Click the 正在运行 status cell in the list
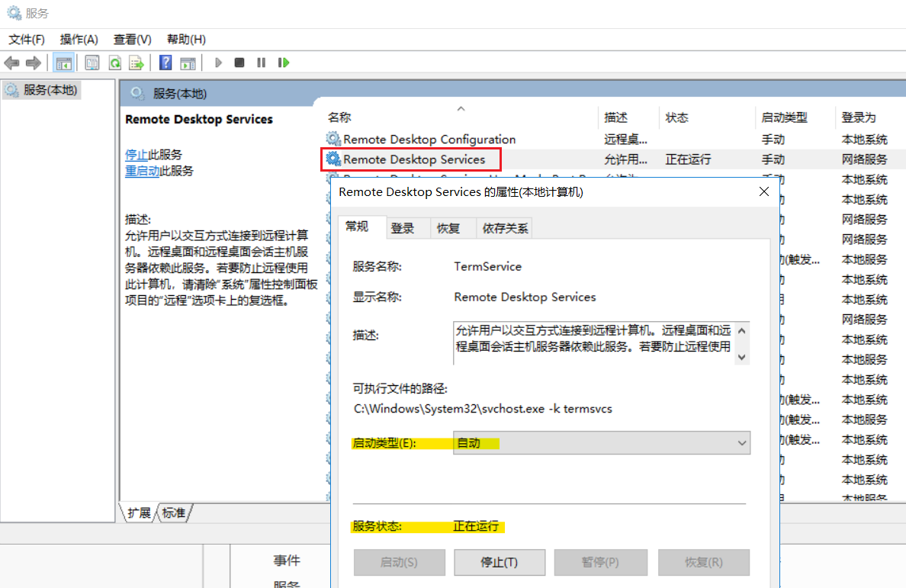The height and width of the screenshot is (588, 906). (688, 159)
